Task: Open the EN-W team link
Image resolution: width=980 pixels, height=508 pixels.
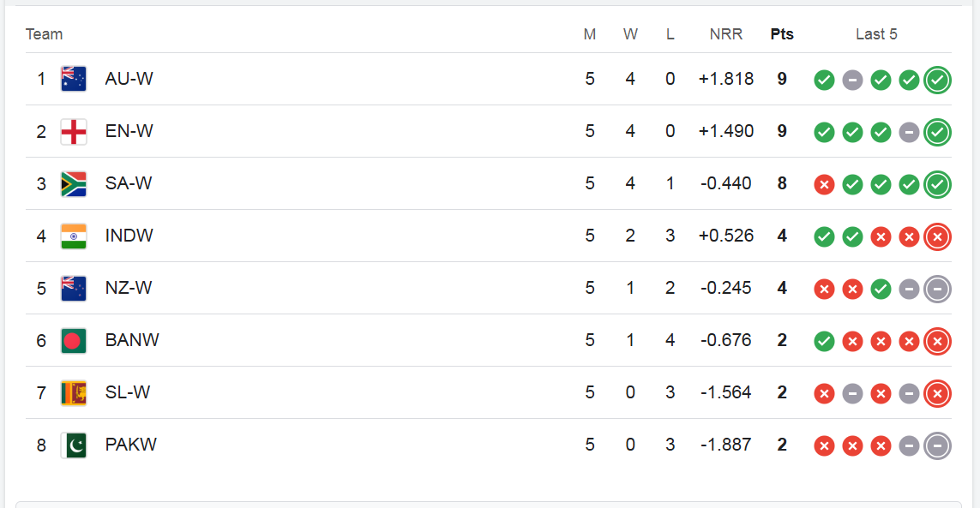Action: (129, 131)
